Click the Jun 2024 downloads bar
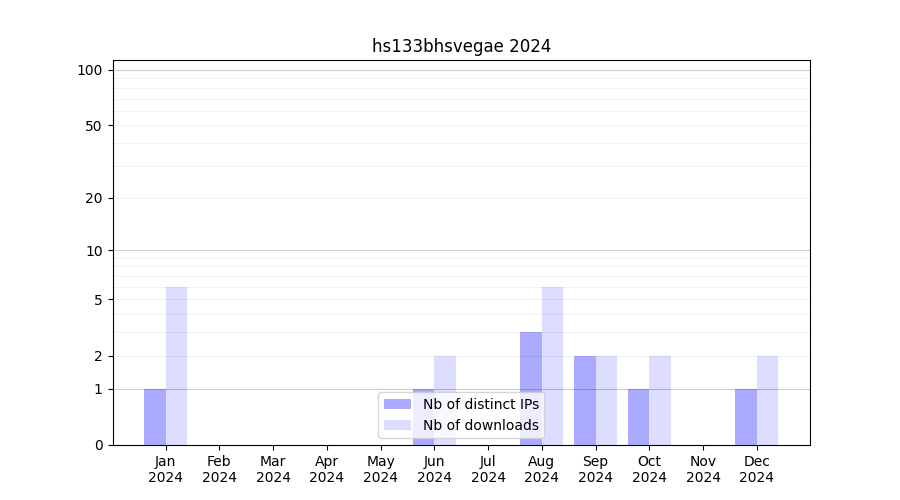900x500 pixels. coord(445,372)
